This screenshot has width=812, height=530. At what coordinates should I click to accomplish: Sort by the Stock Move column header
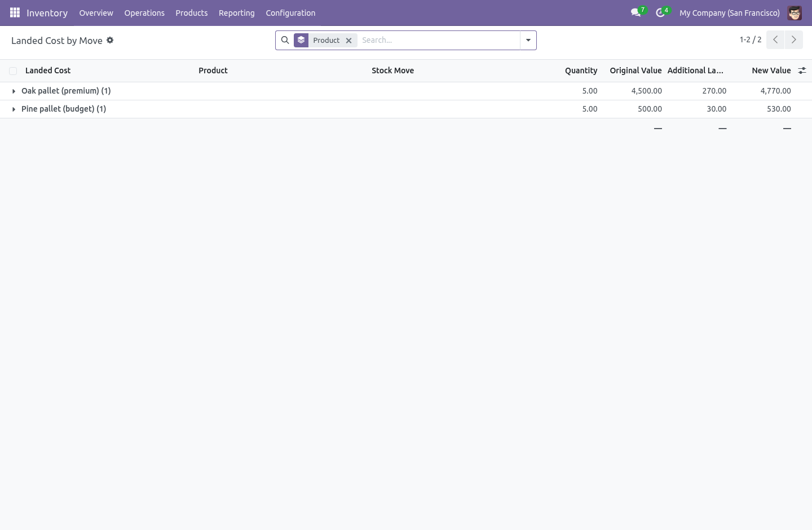(x=393, y=70)
